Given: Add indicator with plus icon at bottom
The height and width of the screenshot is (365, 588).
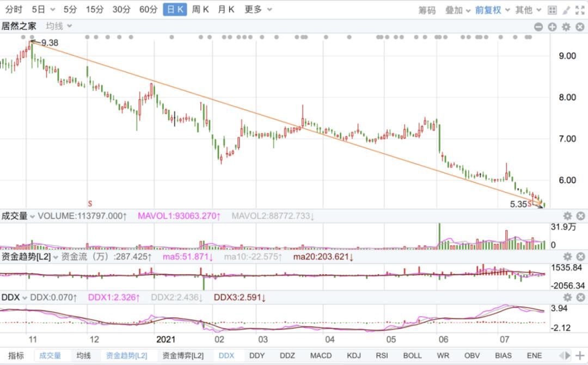Looking at the screenshot, I should point(580,355).
